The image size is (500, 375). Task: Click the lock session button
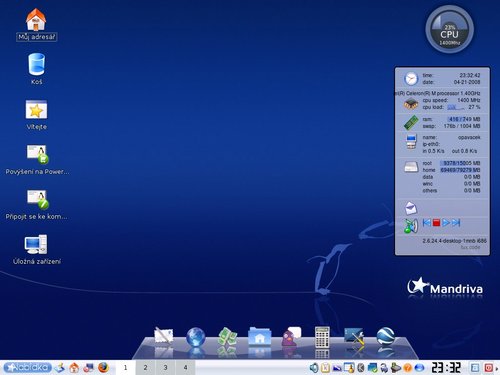475,368
